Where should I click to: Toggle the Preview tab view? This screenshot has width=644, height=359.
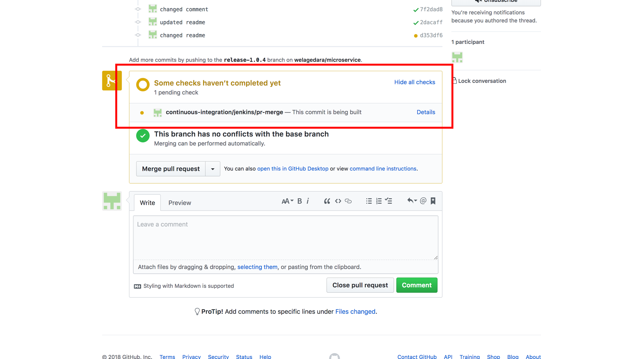coord(180,202)
